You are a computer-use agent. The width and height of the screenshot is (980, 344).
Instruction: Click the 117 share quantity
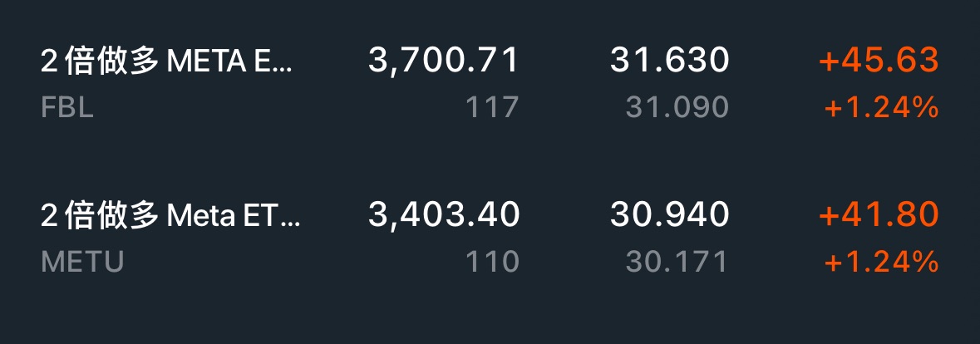click(x=493, y=107)
